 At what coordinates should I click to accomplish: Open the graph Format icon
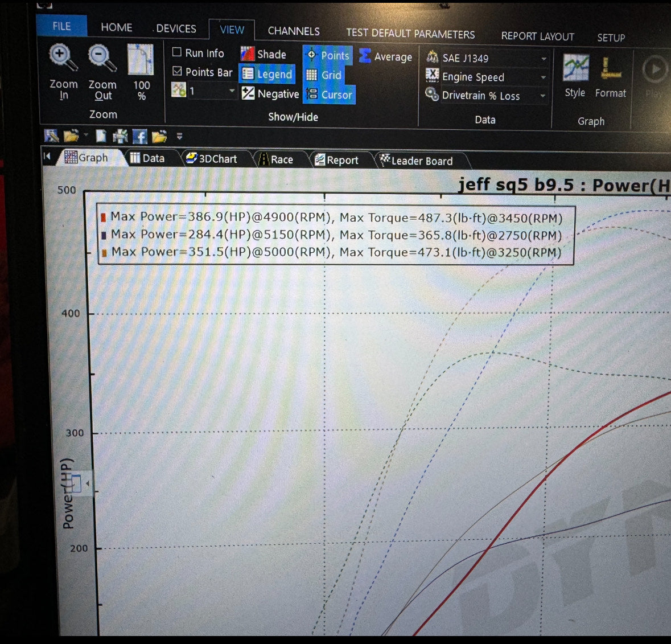click(x=611, y=69)
